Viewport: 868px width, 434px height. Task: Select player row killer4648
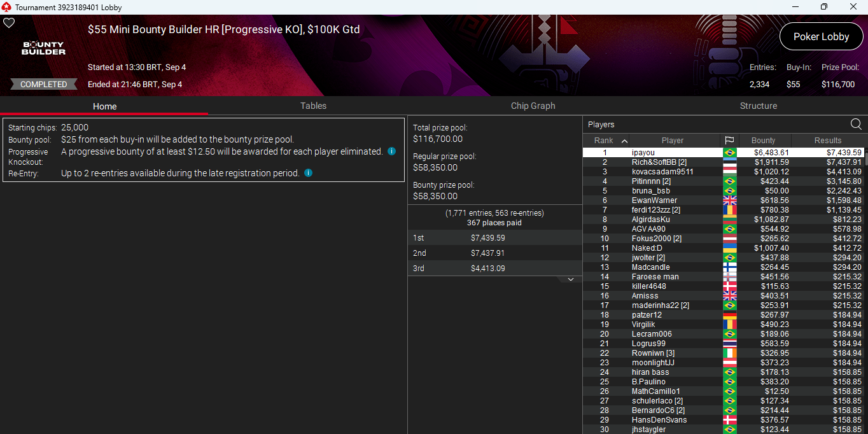723,286
